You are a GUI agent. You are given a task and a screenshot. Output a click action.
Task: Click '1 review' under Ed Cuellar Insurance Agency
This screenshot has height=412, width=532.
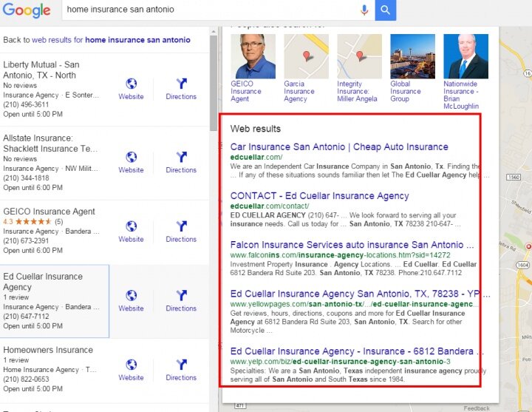16,297
